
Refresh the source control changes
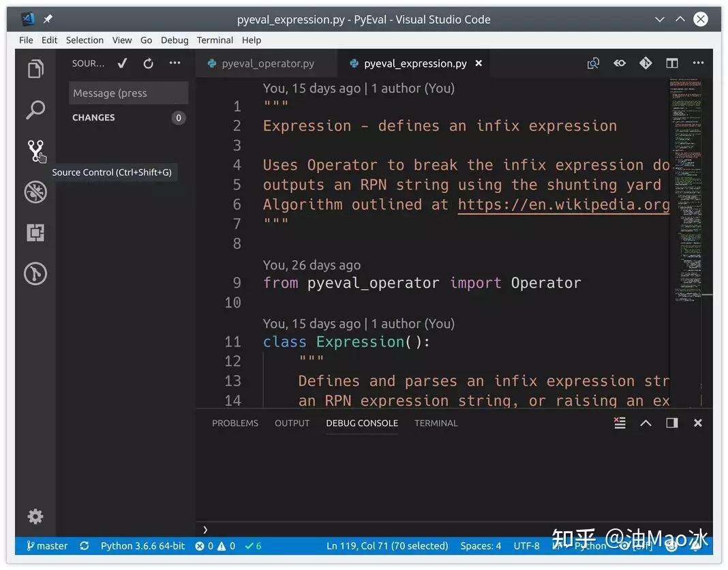coord(148,63)
